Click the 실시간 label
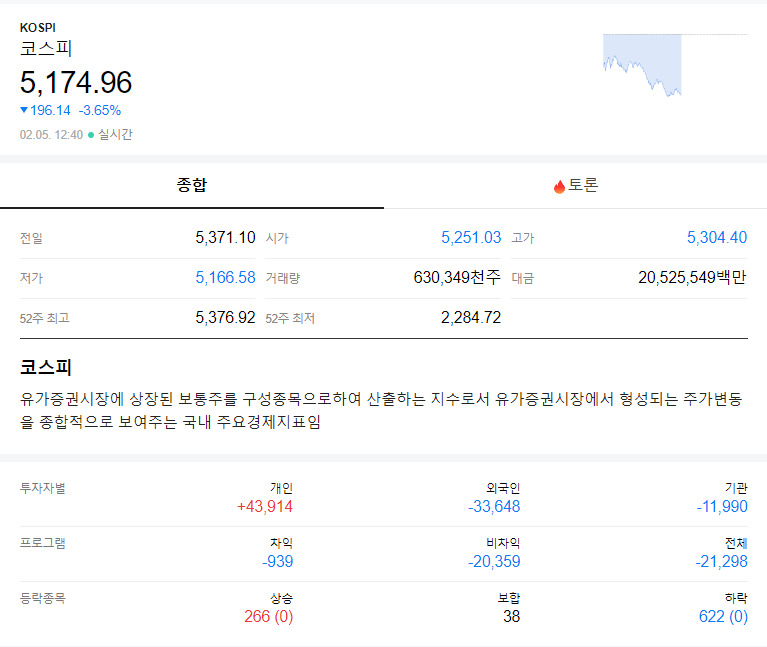767x647 pixels. click(x=115, y=134)
